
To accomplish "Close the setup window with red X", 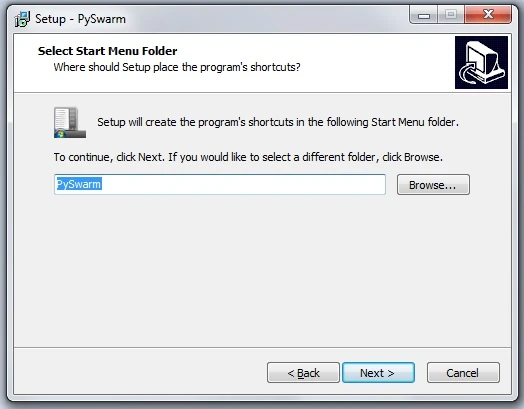I will coord(488,15).
